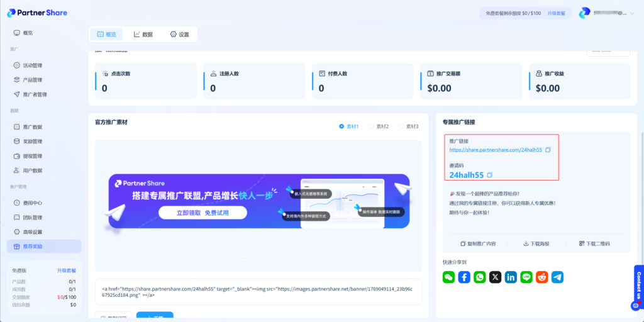
Task: Switch to 素材3 radio option
Action: pos(401,126)
